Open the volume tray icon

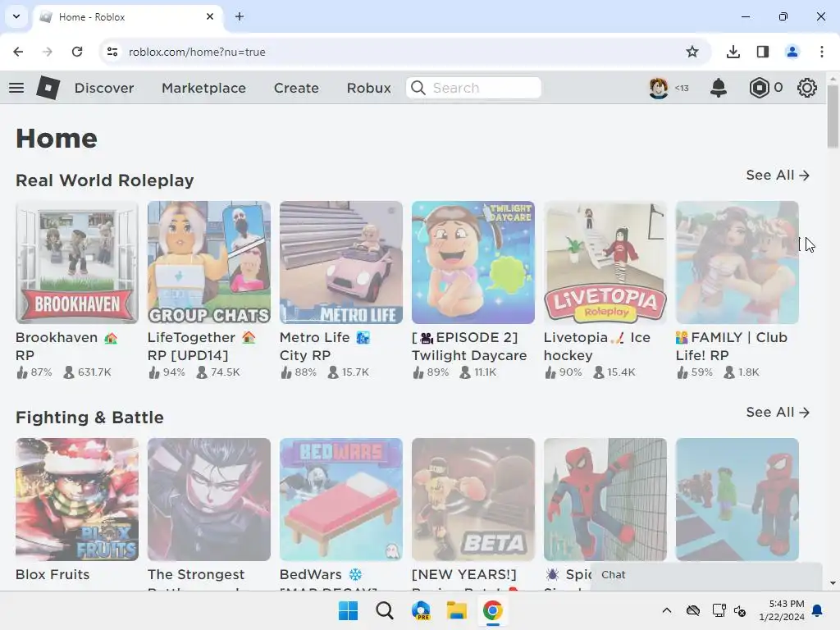pos(740,610)
